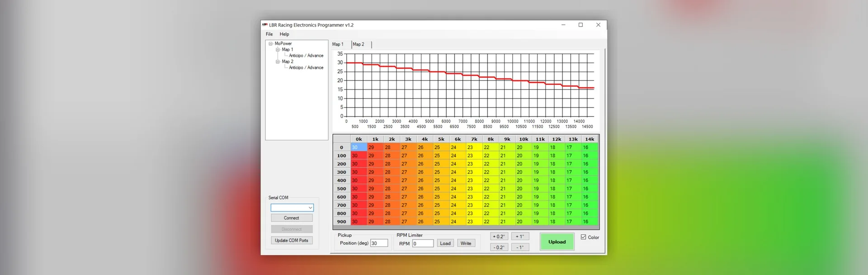Select cell 18 in row 900

coord(557,222)
